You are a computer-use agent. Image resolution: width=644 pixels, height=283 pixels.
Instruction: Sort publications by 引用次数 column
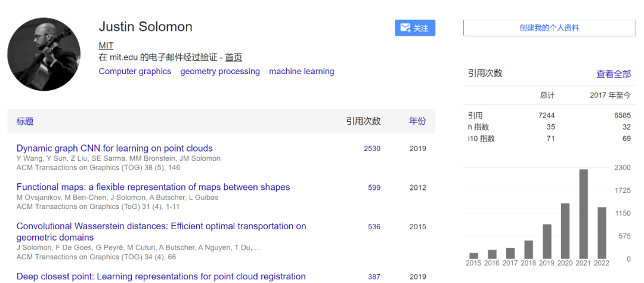pyautogui.click(x=363, y=121)
